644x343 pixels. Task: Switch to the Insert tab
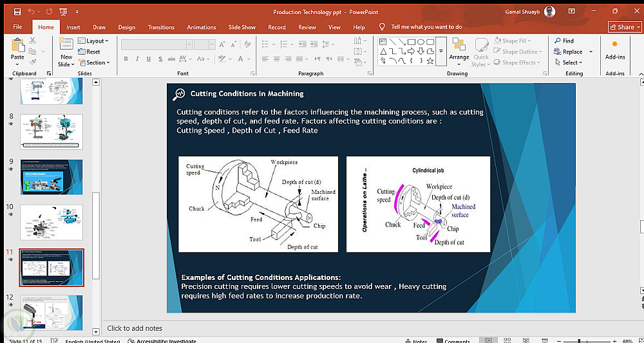73,27
